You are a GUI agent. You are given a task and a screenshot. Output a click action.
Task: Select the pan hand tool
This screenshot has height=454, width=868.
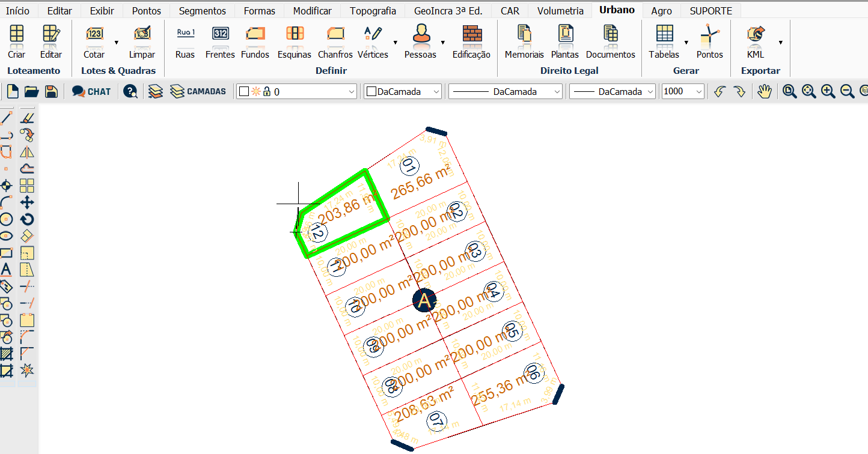pos(764,91)
